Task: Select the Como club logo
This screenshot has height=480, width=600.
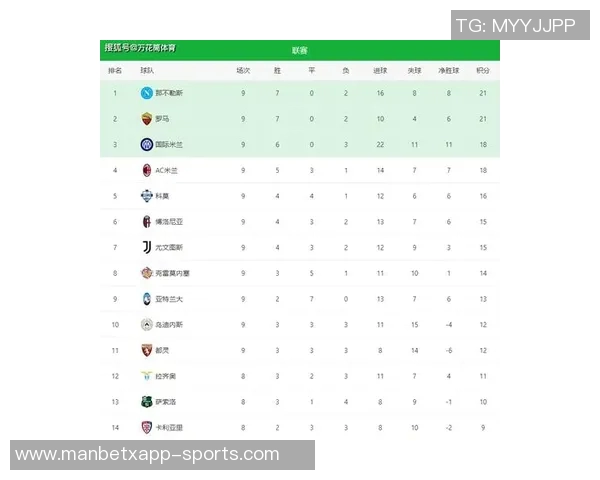Action: click(x=146, y=196)
